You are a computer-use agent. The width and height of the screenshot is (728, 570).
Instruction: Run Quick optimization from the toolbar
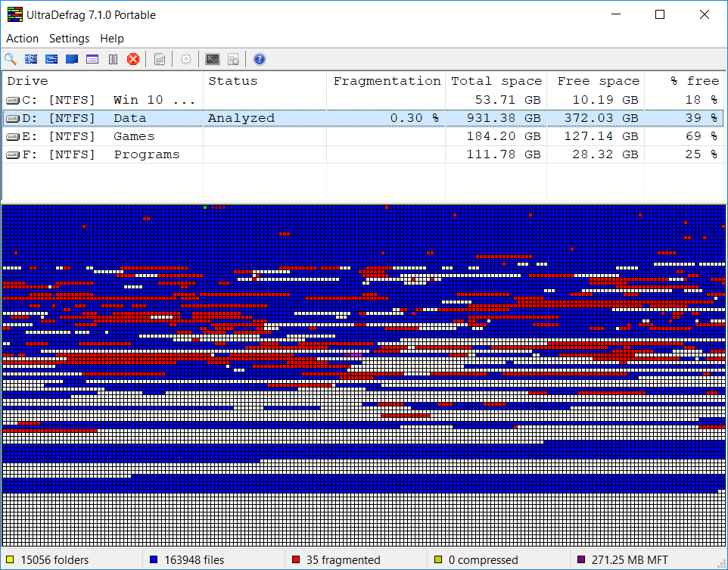point(51,59)
